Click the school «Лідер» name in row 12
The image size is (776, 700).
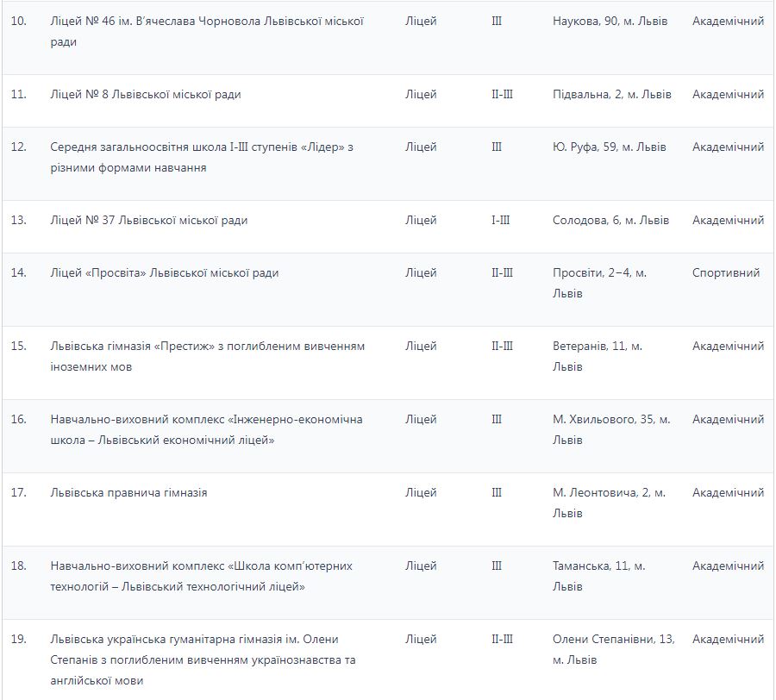[202, 157]
